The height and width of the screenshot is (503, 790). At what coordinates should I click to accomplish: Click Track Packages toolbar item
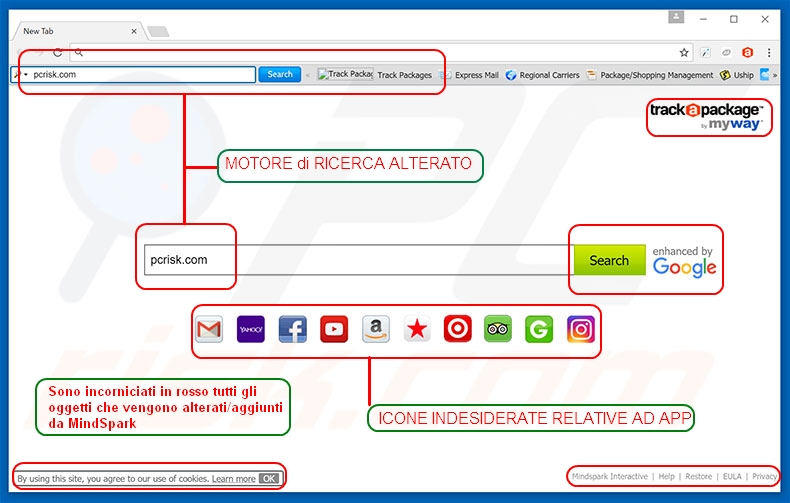coord(404,75)
